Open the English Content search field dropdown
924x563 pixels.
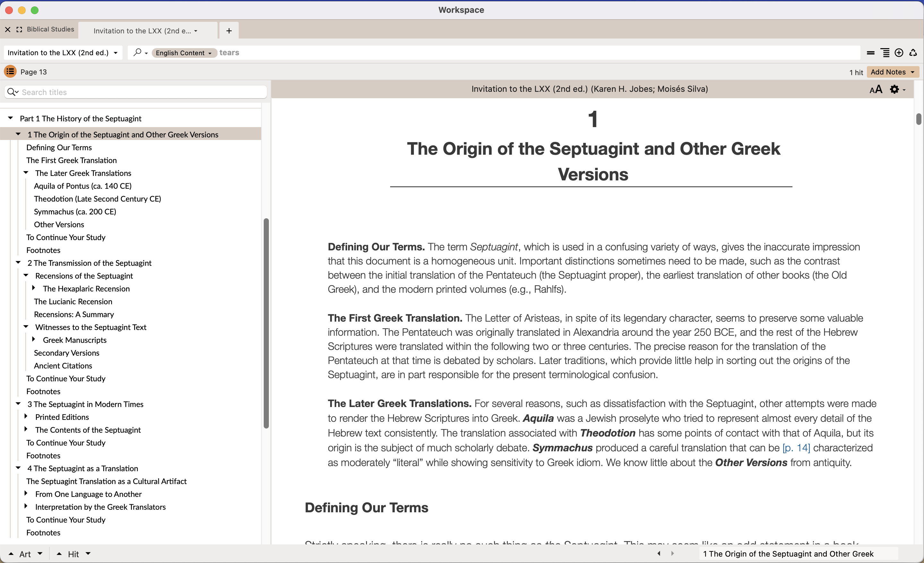pos(184,53)
